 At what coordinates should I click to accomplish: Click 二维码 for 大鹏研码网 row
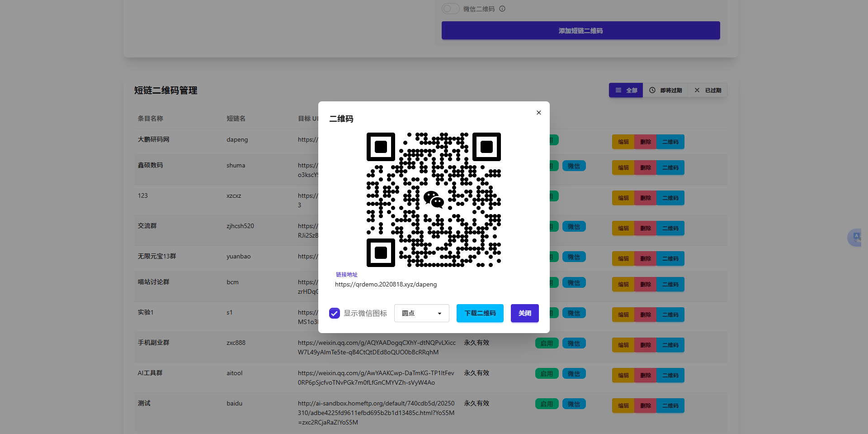pyautogui.click(x=670, y=142)
